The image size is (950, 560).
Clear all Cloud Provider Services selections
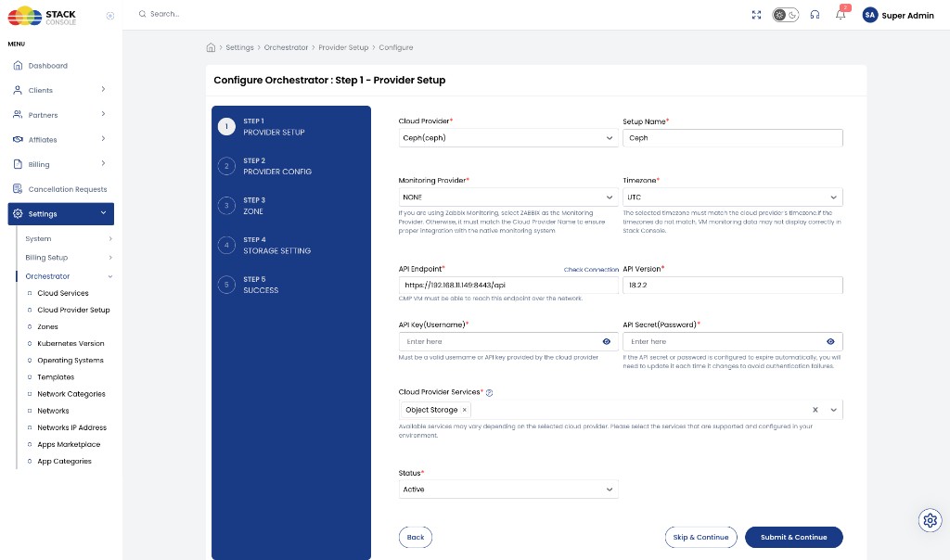point(815,410)
